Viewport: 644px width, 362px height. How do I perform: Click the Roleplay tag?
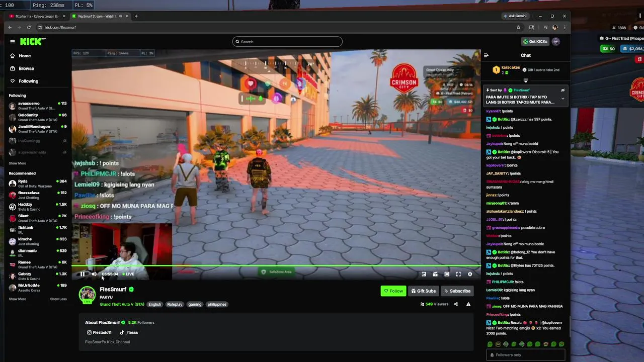click(175, 304)
